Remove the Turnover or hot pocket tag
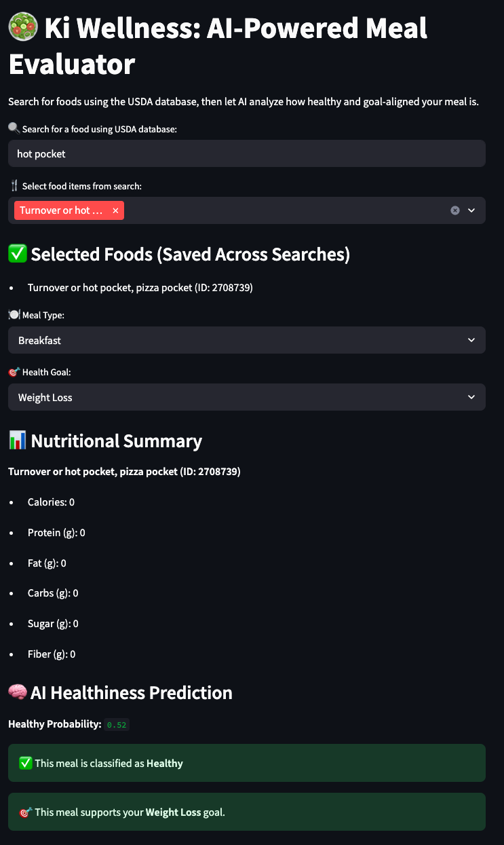The image size is (504, 845). coord(115,210)
